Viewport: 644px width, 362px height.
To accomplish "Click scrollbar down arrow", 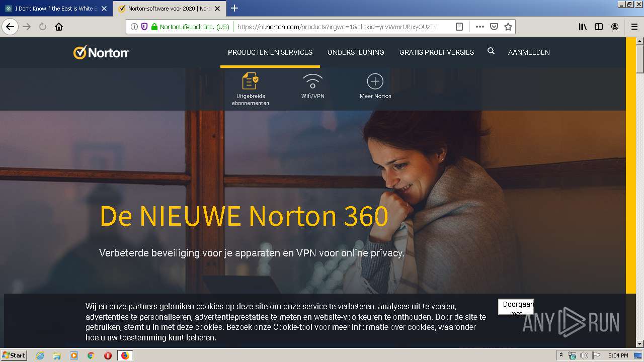I will click(x=640, y=344).
